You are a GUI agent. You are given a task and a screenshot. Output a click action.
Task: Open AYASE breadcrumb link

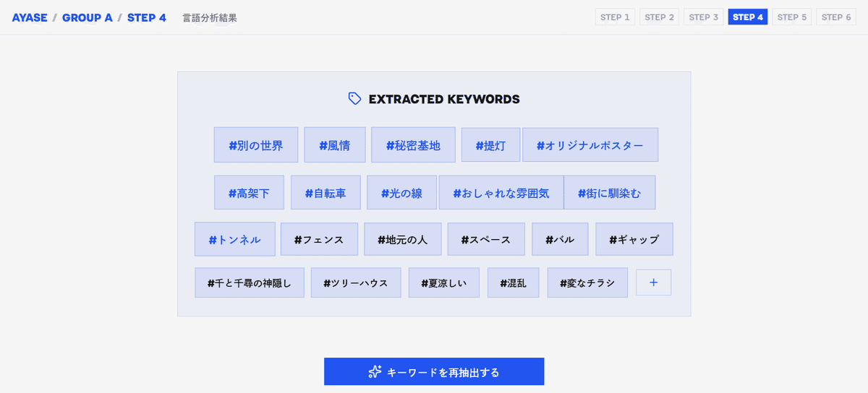30,17
